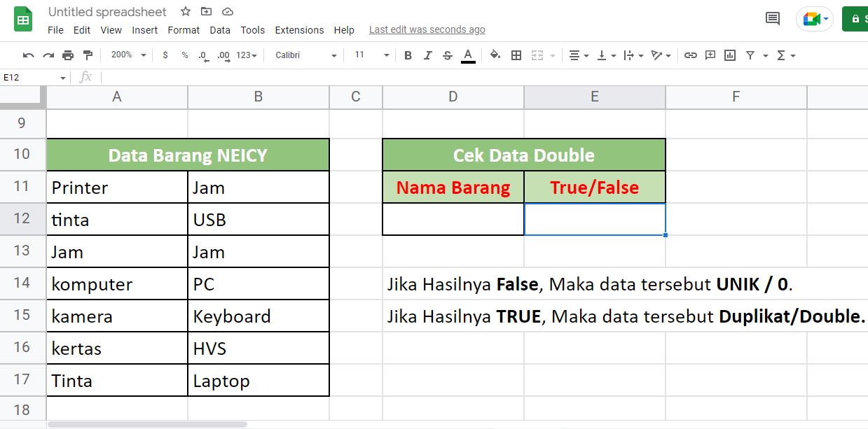The image size is (868, 429).
Task: Open the zoom 200% dropdown
Action: coord(128,55)
